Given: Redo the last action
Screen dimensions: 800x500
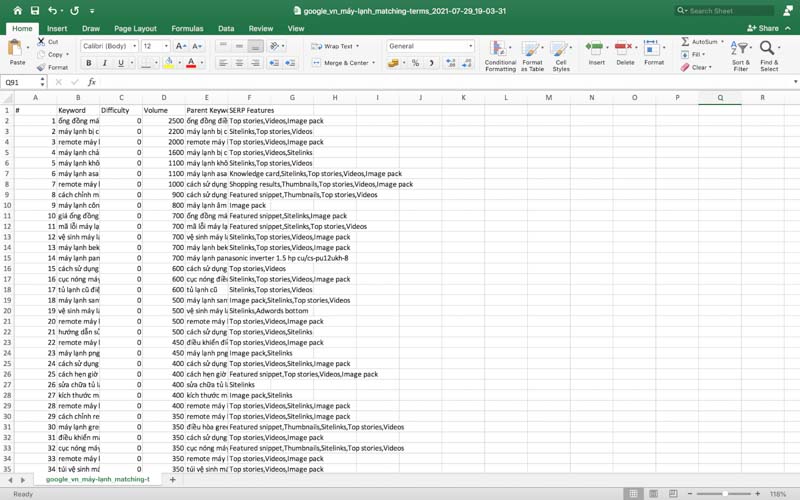Looking at the screenshot, I should (x=74, y=10).
